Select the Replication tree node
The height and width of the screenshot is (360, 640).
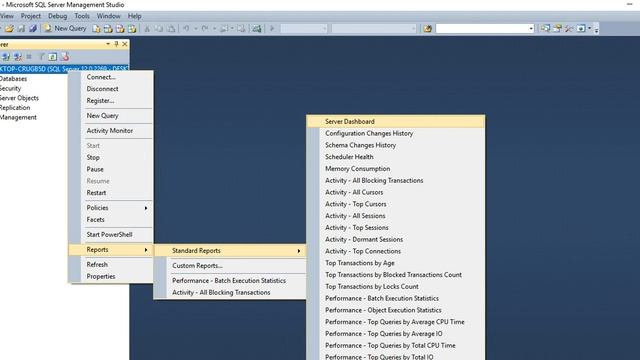tap(15, 108)
